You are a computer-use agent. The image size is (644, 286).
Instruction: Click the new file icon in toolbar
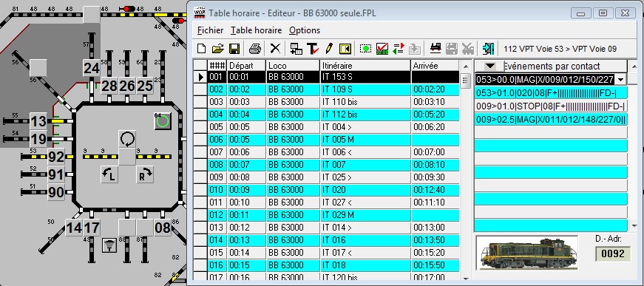[x=201, y=49]
